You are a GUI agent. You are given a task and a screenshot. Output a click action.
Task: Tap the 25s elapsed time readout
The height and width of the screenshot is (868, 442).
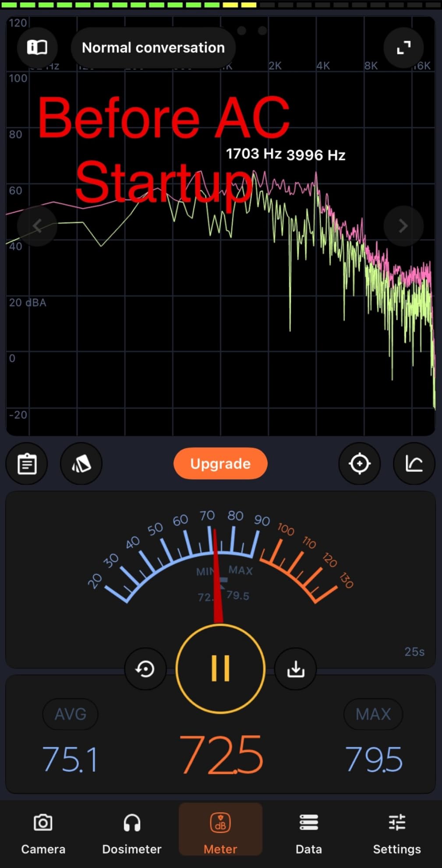(414, 652)
